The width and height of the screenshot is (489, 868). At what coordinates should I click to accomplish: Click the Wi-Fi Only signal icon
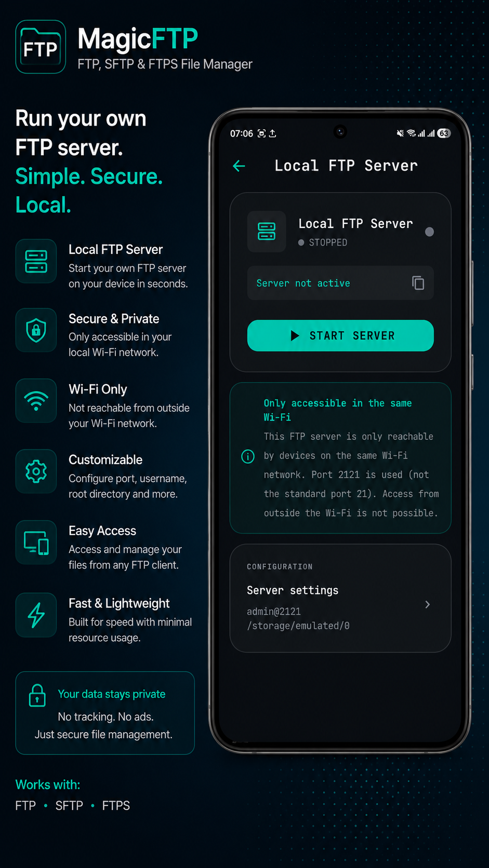pos(36,401)
